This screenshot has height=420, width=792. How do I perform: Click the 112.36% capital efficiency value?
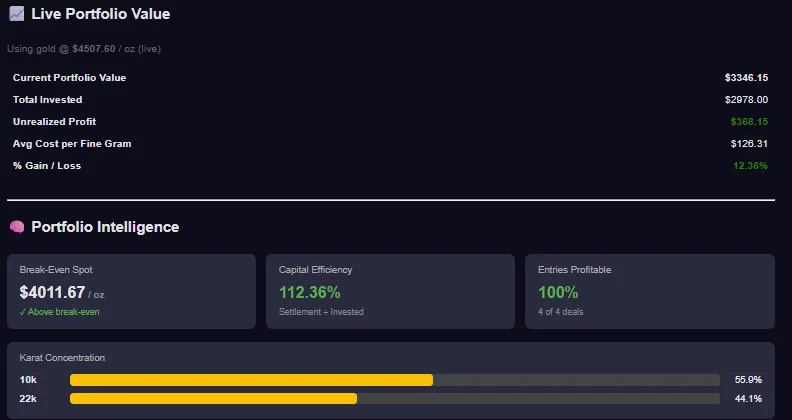click(310, 292)
